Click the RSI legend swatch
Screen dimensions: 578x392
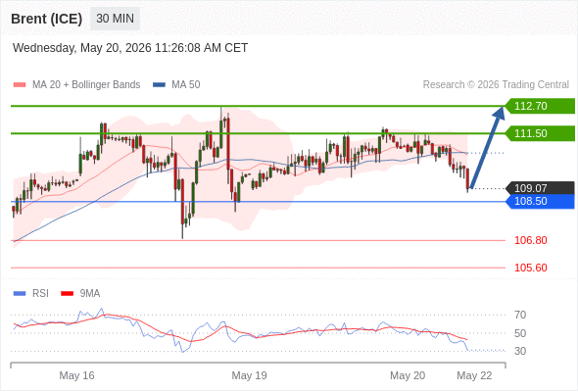click(20, 294)
